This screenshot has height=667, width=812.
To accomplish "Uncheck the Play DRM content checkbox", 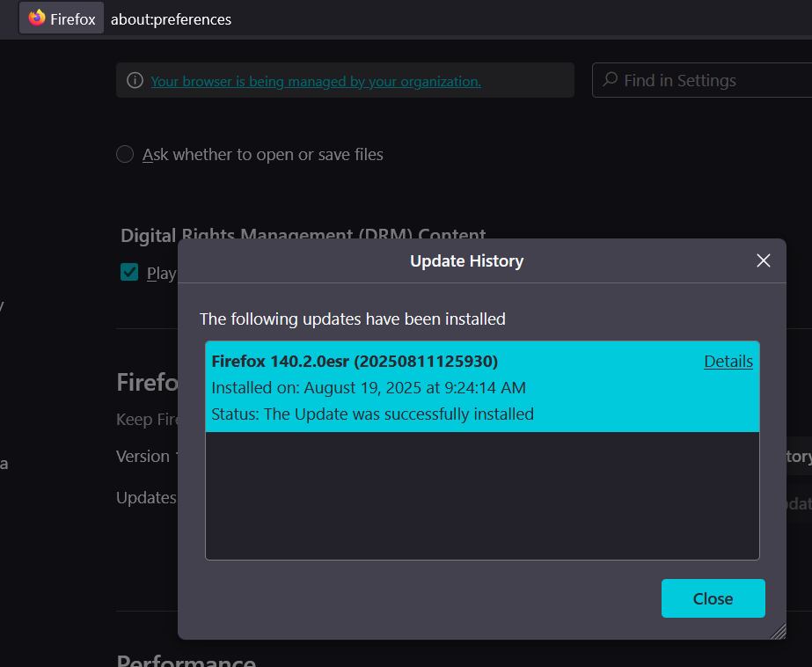I will pos(129,273).
